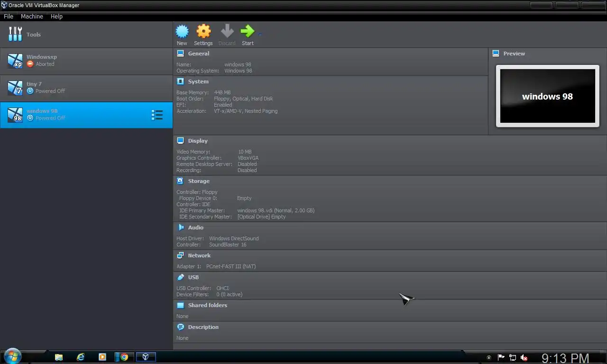Click the grayed-out Discard arrow icon

[x=227, y=32]
